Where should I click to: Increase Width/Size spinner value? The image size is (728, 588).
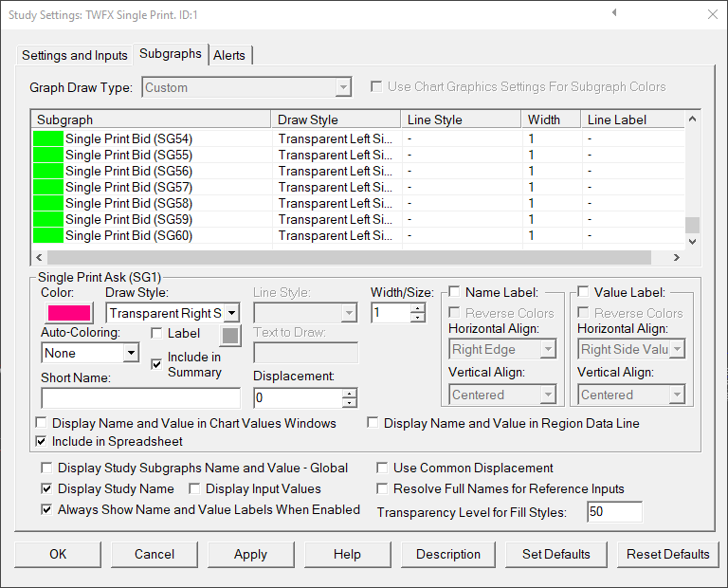(417, 307)
